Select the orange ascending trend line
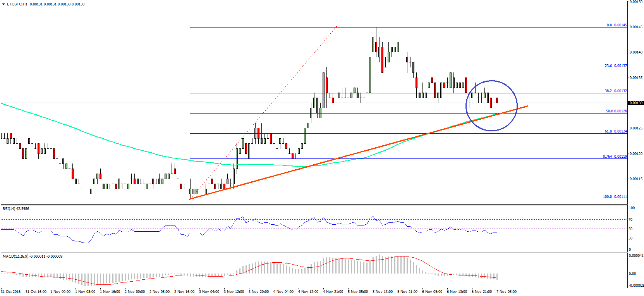Image resolution: width=644 pixels, height=296 pixels. pos(359,152)
